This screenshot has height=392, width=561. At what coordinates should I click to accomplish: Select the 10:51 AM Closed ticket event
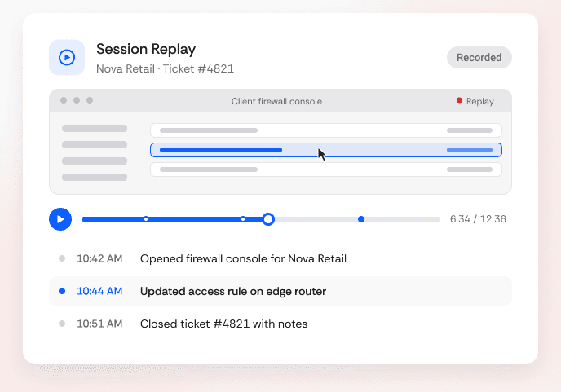point(280,324)
